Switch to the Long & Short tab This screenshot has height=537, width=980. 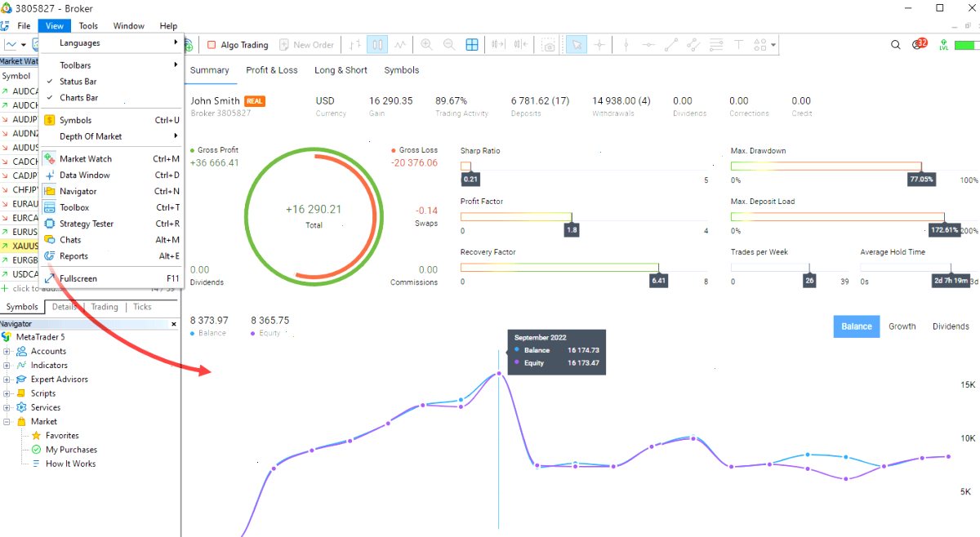click(x=341, y=70)
